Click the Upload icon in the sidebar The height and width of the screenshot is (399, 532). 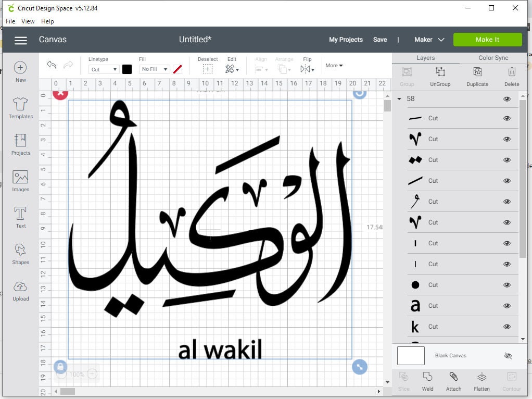[x=20, y=290]
